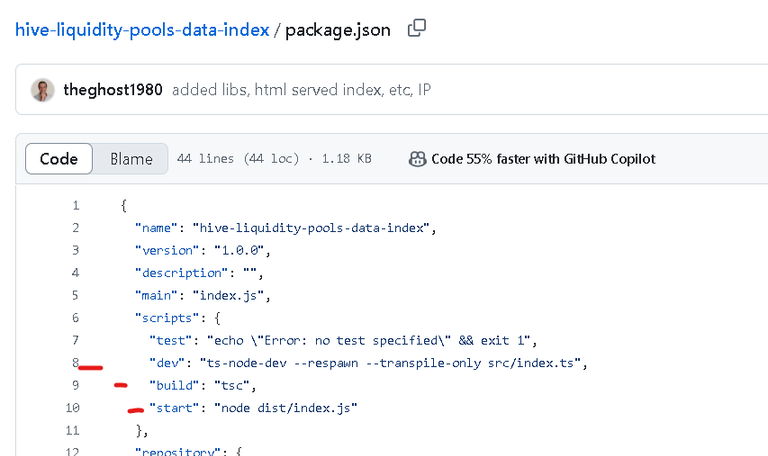The height and width of the screenshot is (456, 768).
Task: Click the "1.0.0" version value
Action: coord(240,250)
